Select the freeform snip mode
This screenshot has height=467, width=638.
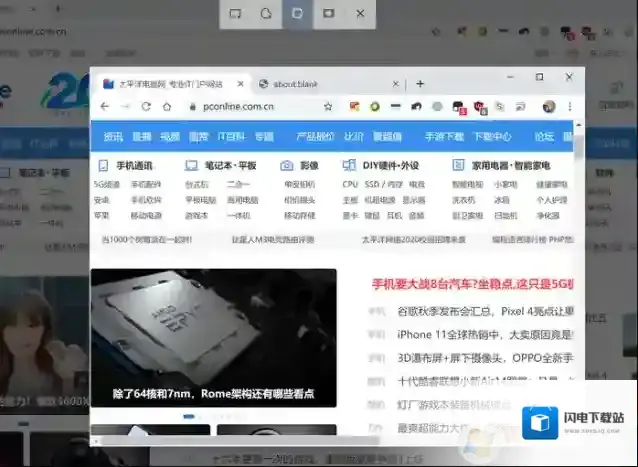pos(266,14)
